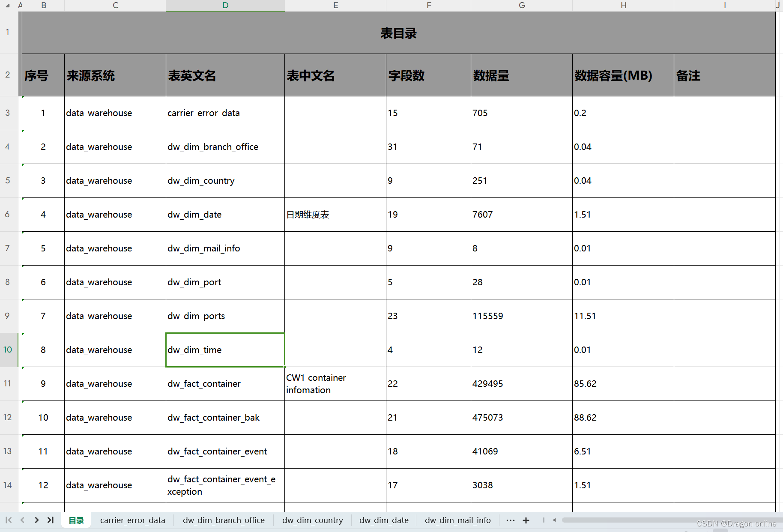Select cell dw_dim_port
Image resolution: width=783 pixels, height=532 pixels.
click(x=225, y=282)
